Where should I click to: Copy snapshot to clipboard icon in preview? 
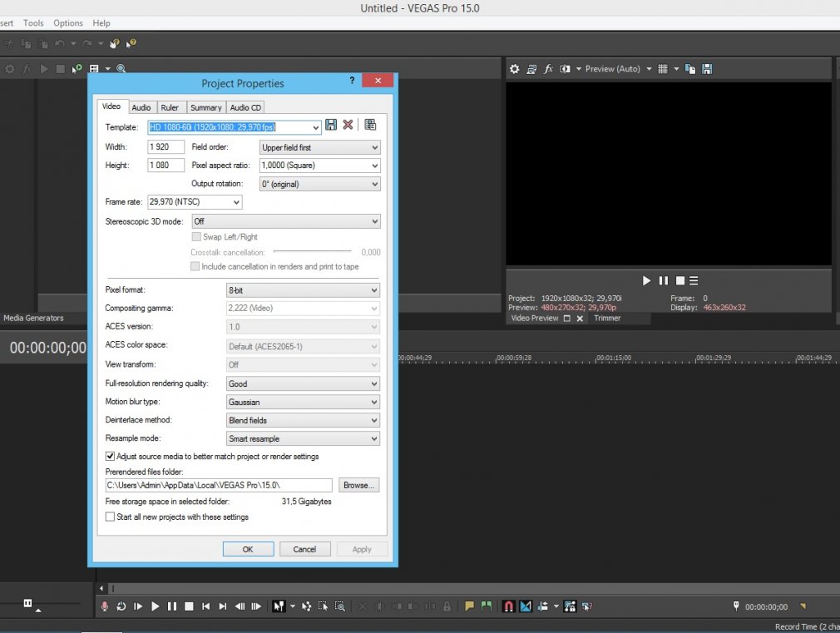690,69
